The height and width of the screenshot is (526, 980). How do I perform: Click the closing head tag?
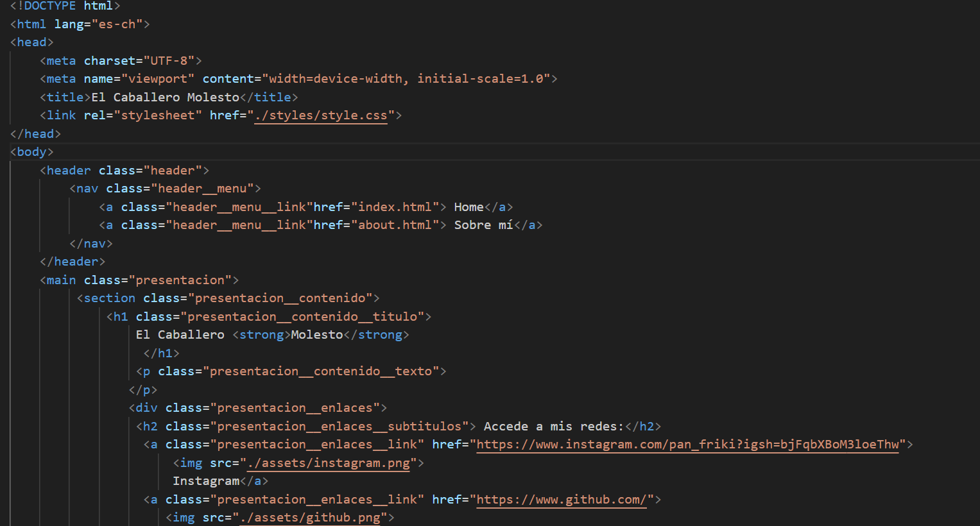pyautogui.click(x=35, y=134)
